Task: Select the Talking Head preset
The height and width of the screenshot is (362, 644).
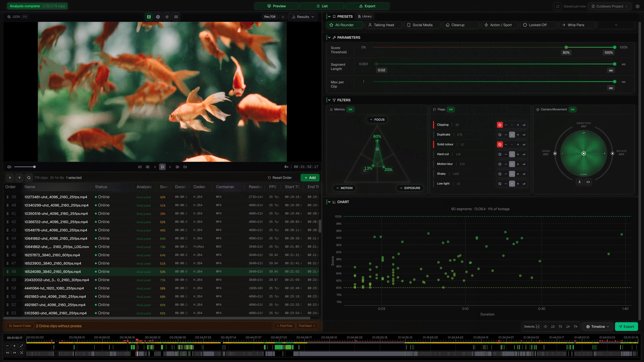Action: [384, 25]
